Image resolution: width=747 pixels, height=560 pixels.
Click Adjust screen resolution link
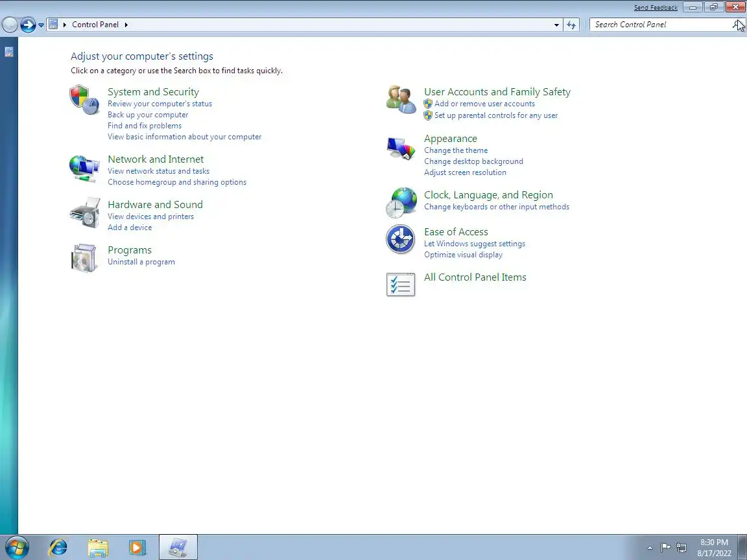[466, 172]
